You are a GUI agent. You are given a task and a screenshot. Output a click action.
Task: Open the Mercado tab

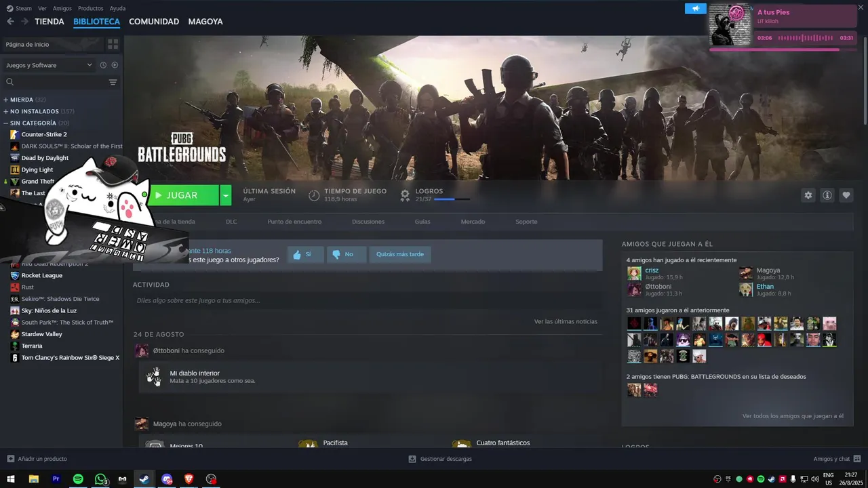click(x=473, y=222)
